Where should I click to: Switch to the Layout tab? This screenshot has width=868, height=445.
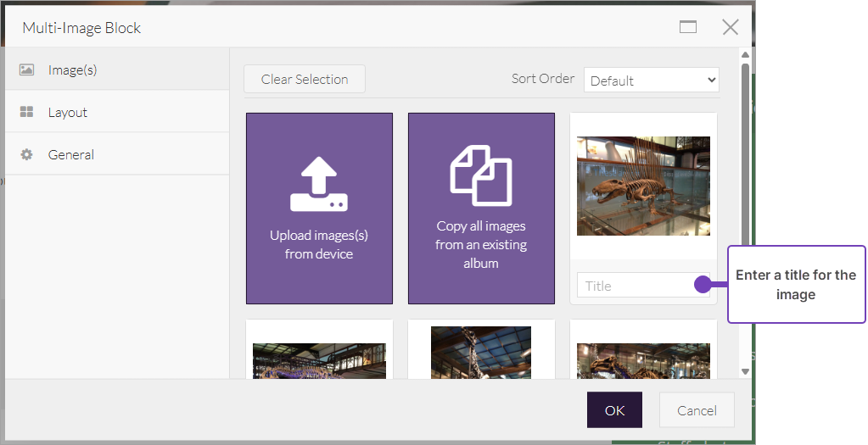pyautogui.click(x=68, y=112)
